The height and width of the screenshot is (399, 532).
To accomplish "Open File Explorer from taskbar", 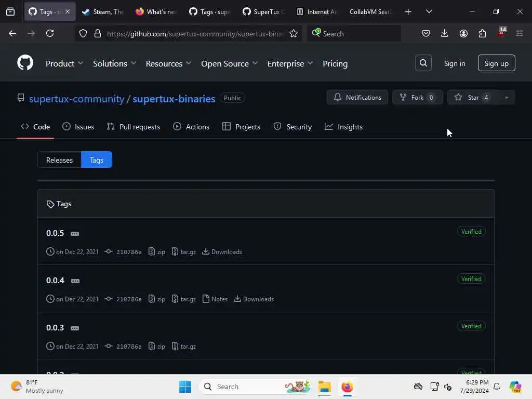I will coord(324,387).
